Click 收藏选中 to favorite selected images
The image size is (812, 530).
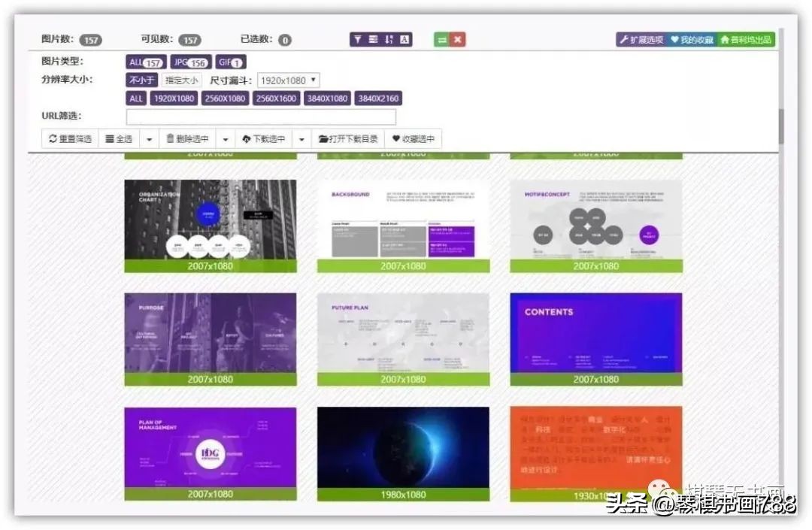click(x=412, y=140)
